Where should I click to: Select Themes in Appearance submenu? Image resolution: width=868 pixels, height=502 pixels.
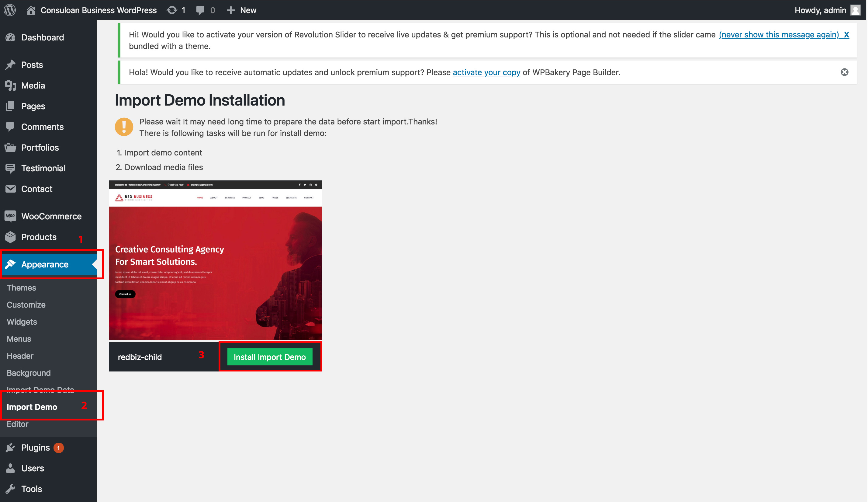pos(21,288)
